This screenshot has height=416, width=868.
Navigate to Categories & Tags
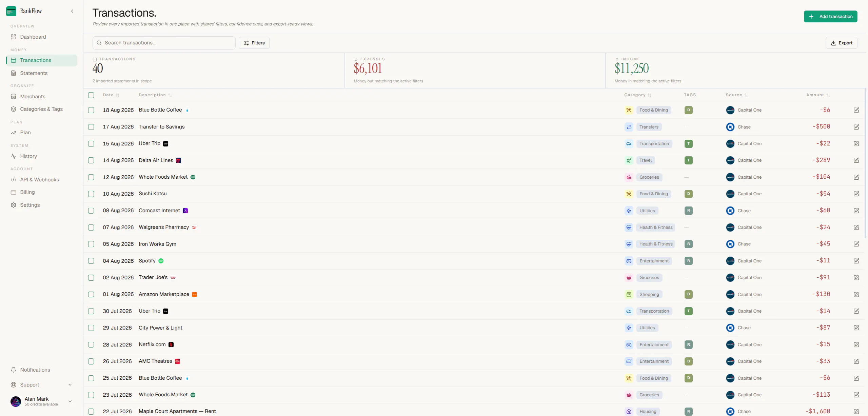pos(42,109)
